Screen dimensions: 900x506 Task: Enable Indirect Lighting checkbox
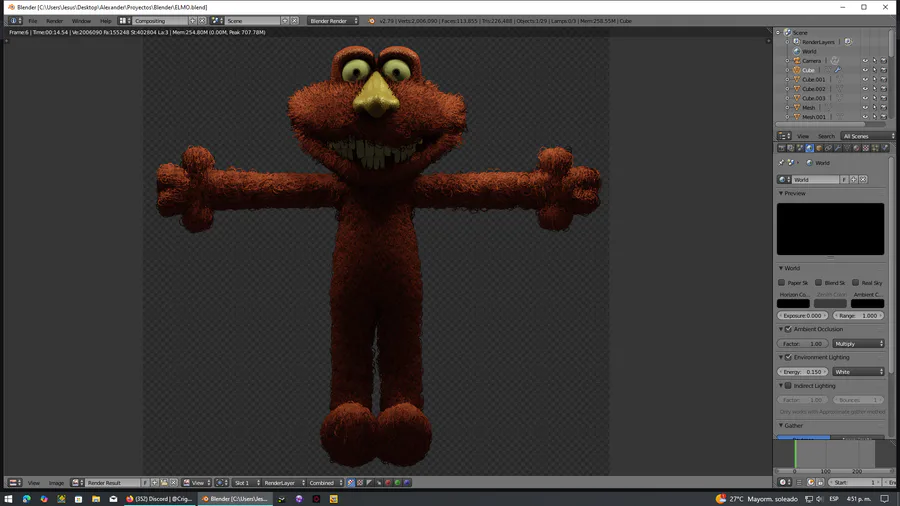(x=788, y=386)
